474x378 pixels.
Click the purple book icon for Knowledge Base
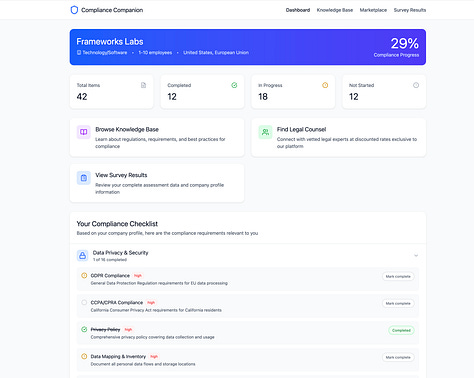84,132
